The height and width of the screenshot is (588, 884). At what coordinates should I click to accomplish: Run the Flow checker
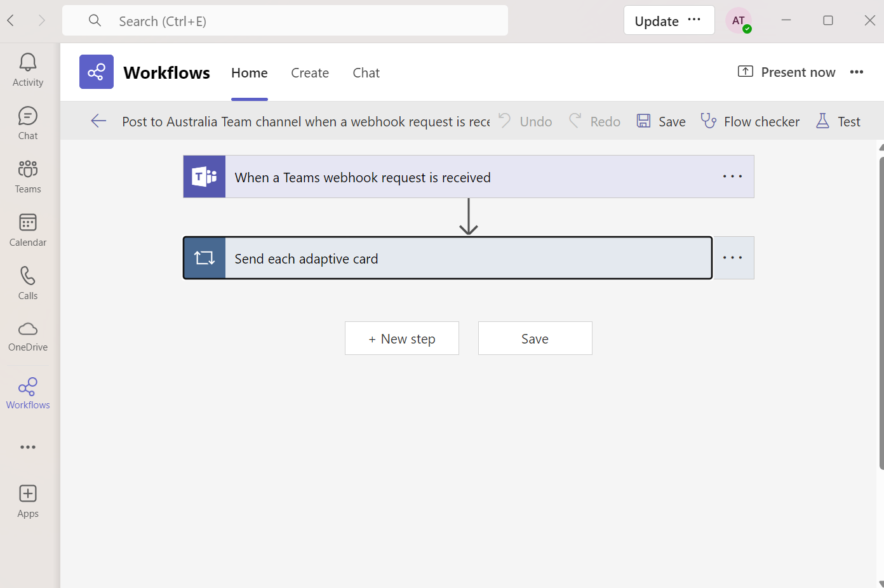[750, 121]
